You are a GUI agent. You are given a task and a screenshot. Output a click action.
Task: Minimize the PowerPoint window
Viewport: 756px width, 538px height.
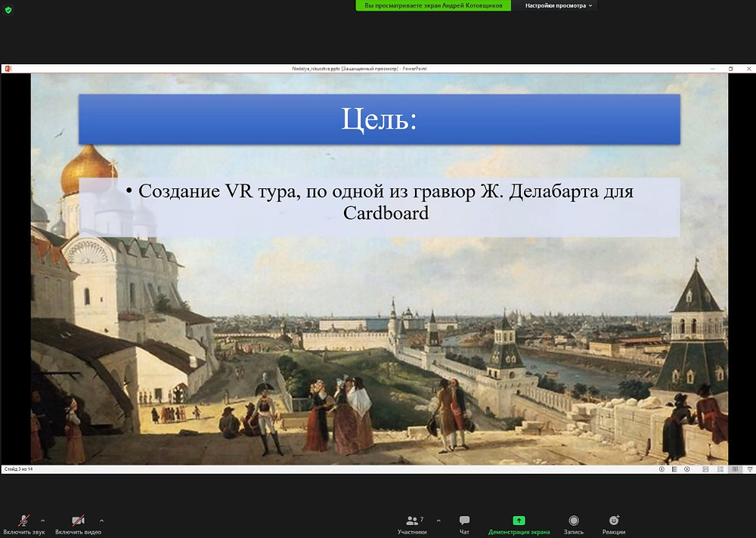point(713,69)
